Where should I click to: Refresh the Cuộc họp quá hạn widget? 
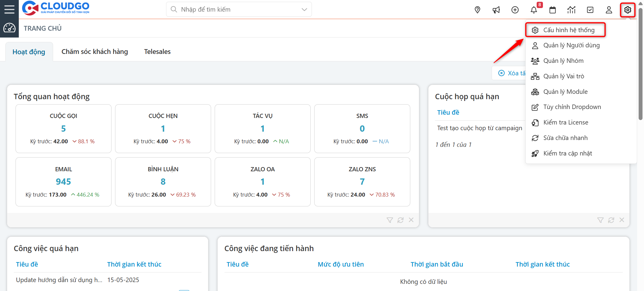click(x=611, y=220)
